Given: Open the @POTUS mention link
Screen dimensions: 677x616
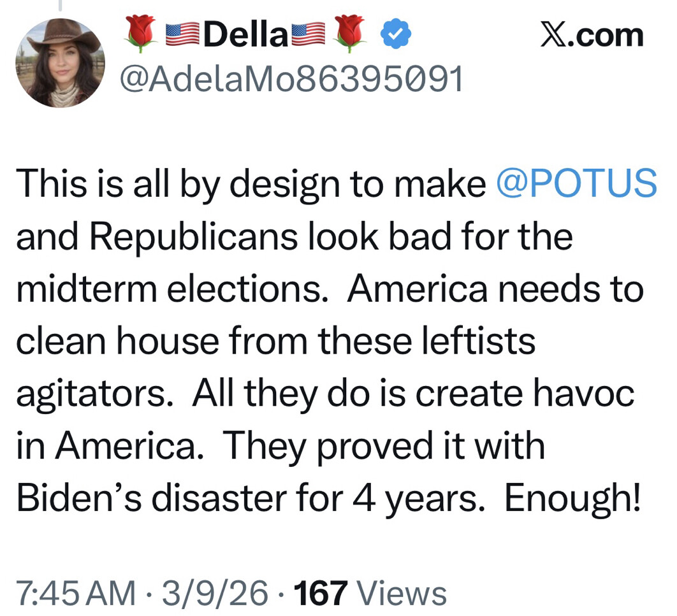Looking at the screenshot, I should [x=576, y=183].
